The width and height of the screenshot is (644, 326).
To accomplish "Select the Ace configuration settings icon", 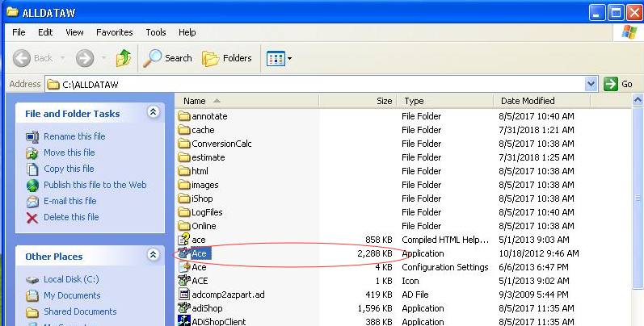I will coord(184,267).
